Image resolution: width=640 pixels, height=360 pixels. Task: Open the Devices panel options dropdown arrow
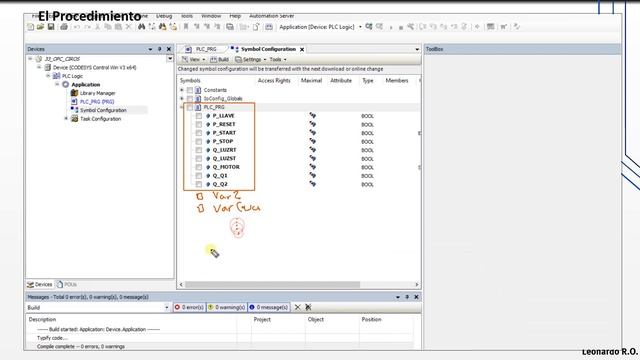pos(150,49)
